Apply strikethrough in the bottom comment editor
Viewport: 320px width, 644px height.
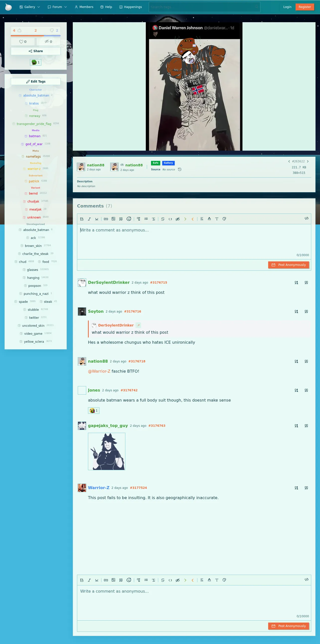tap(163, 580)
